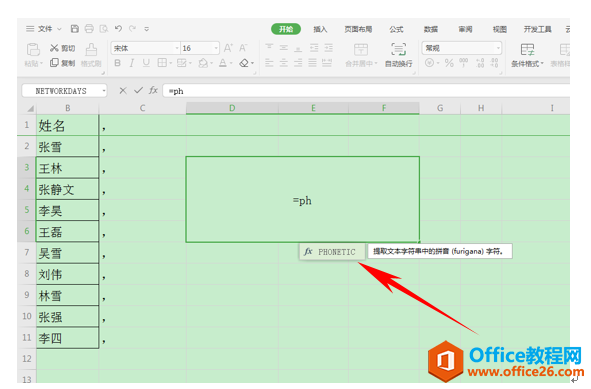Image resolution: width=591 pixels, height=389 pixels.
Task: Select the PHONETIC function suggestion
Action: (332, 252)
